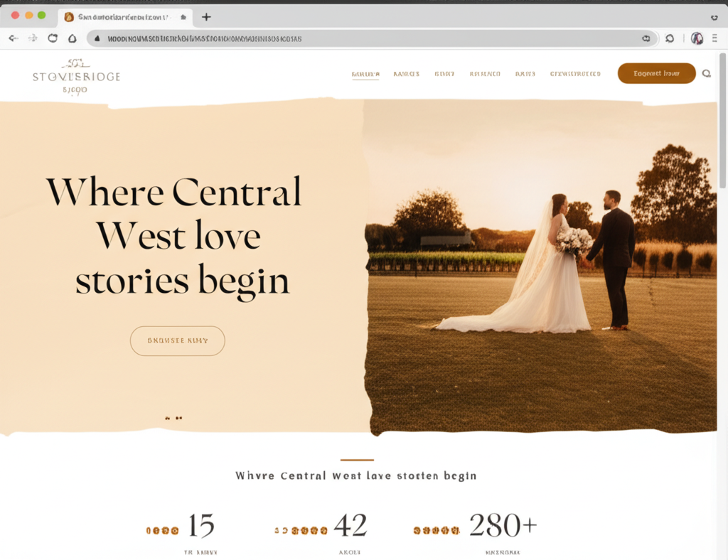This screenshot has width=728, height=560.
Task: Select the first underlined navigation menu item
Action: (365, 73)
